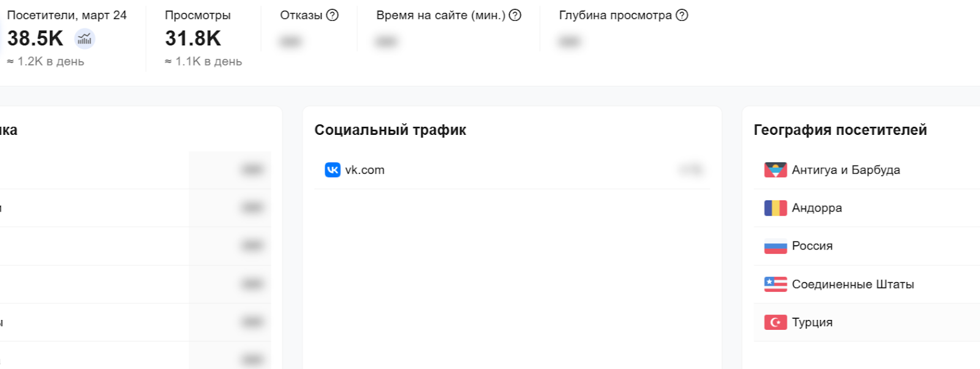The image size is (980, 369).
Task: Click the Russia flag icon
Action: [775, 246]
